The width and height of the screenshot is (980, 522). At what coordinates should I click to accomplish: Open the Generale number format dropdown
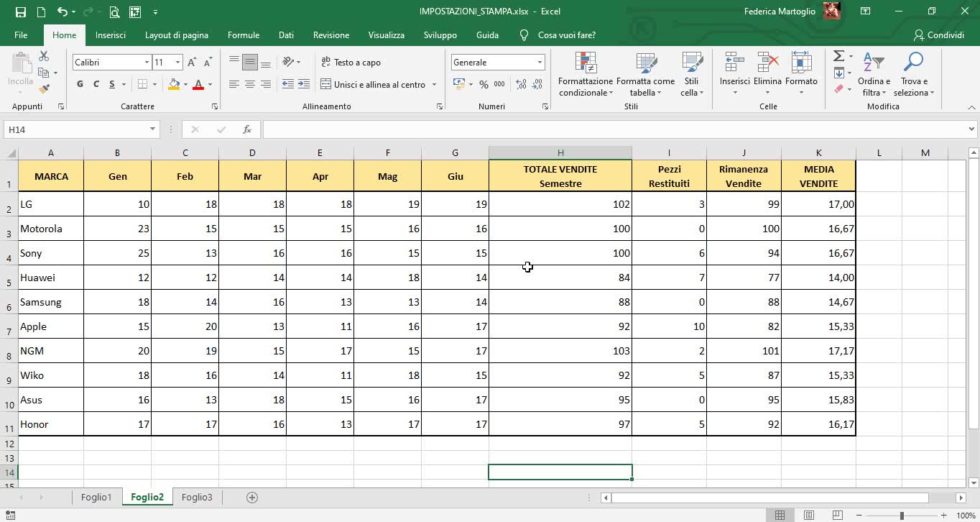540,63
